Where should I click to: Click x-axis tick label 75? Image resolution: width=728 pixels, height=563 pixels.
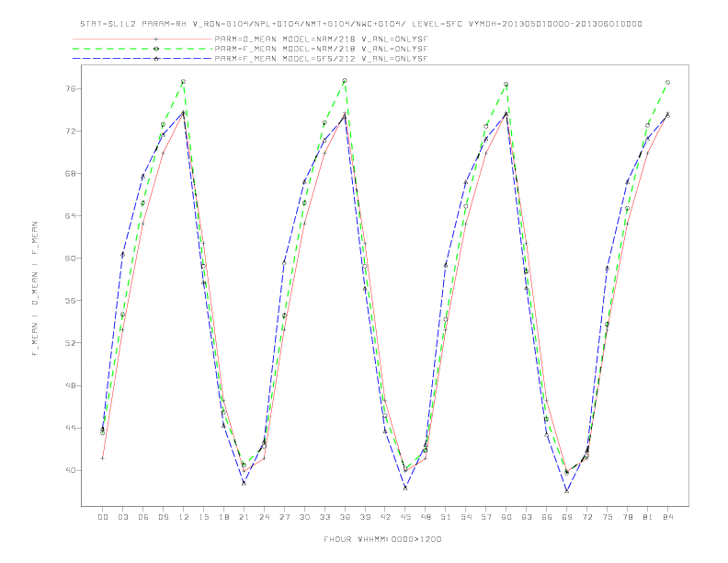[608, 517]
